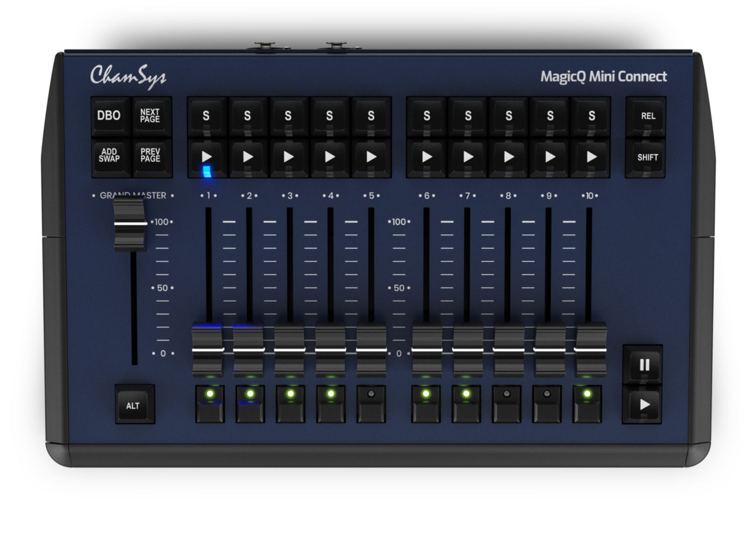Select playback 4 with its S button

330,116
